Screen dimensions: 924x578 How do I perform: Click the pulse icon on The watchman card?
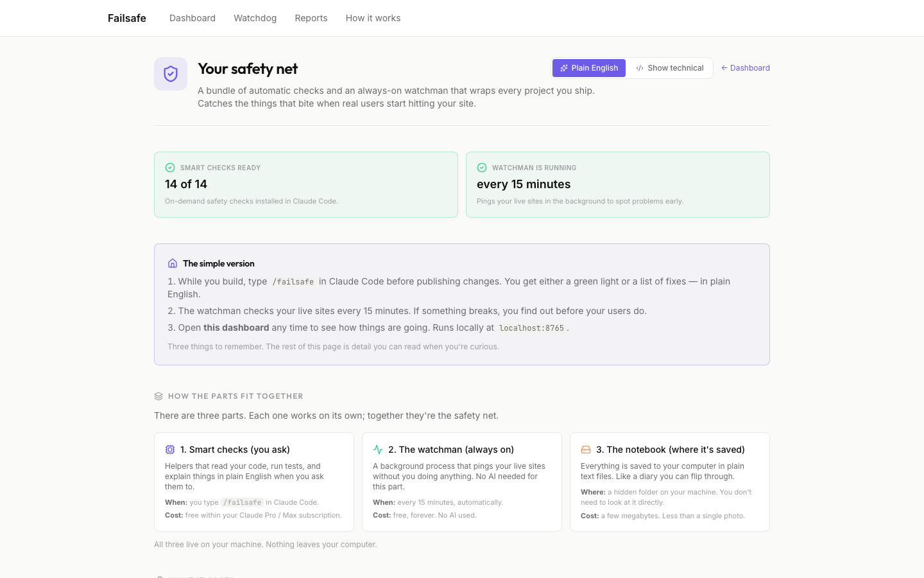[x=378, y=450]
